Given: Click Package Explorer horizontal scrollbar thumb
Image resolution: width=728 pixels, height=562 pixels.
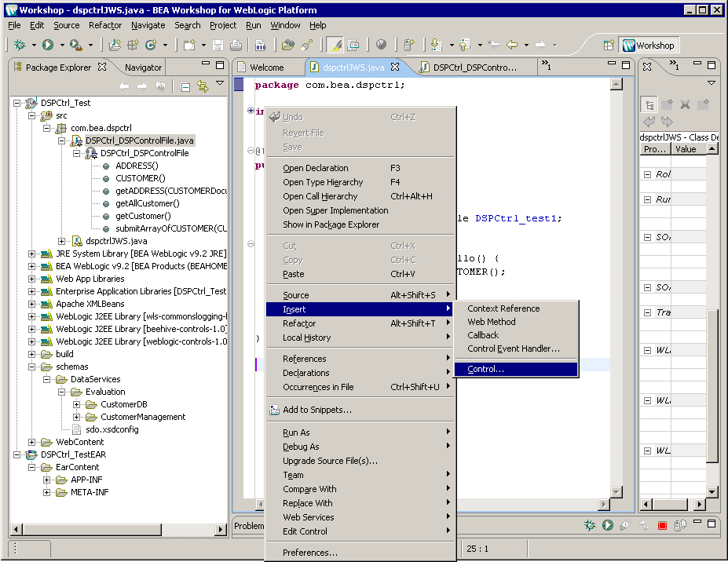Looking at the screenshot, I should pyautogui.click(x=93, y=530).
